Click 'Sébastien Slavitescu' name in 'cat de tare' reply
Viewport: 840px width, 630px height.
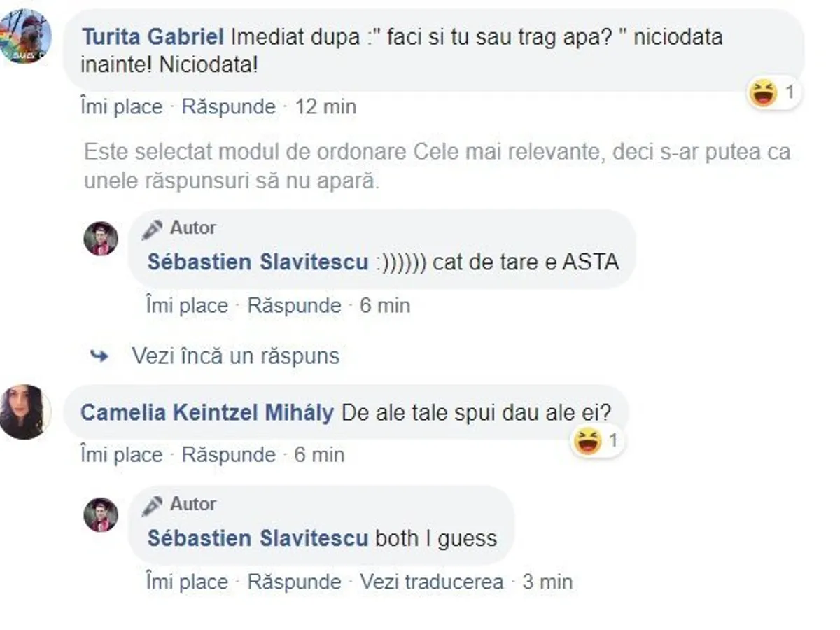(x=258, y=262)
